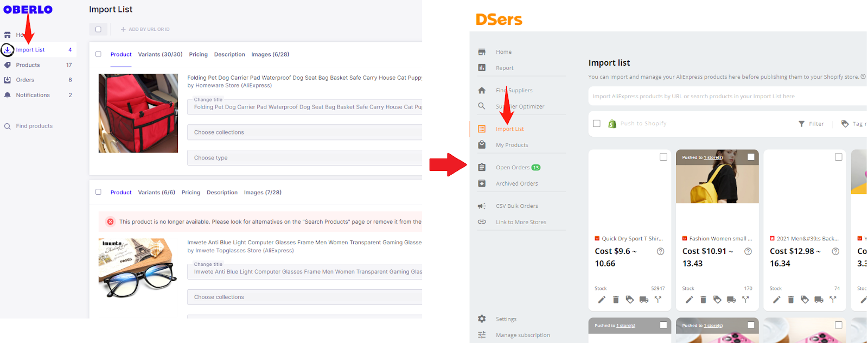Open Choose collections dropdown for Pet Dog Carrier
The image size is (868, 343).
(x=304, y=132)
